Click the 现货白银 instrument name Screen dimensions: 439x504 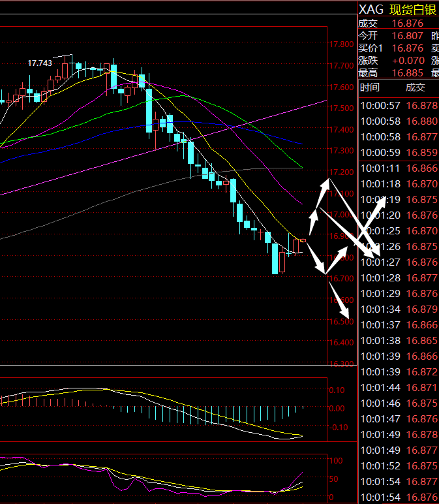413,10
